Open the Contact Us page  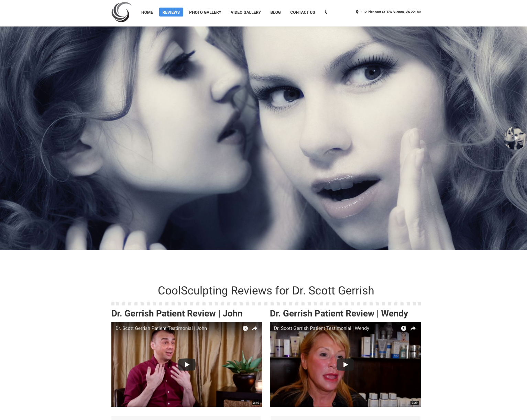pyautogui.click(x=303, y=12)
